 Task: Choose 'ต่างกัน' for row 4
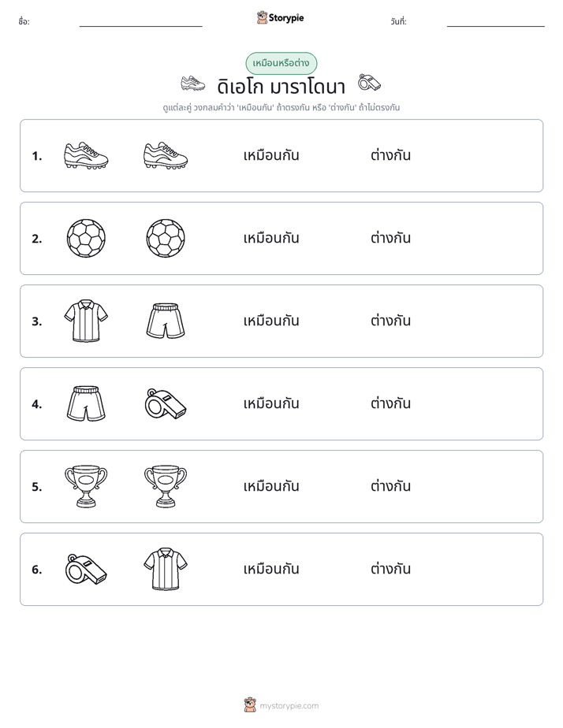[x=390, y=403]
